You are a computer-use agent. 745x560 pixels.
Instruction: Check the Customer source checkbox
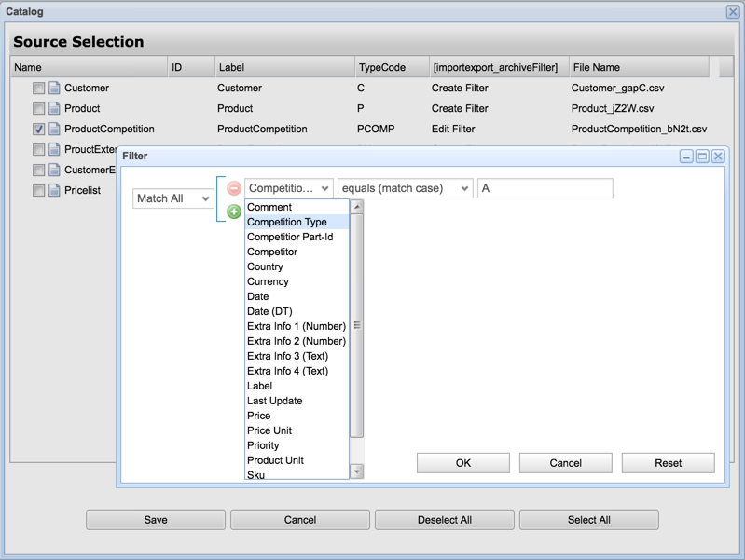click(x=38, y=89)
